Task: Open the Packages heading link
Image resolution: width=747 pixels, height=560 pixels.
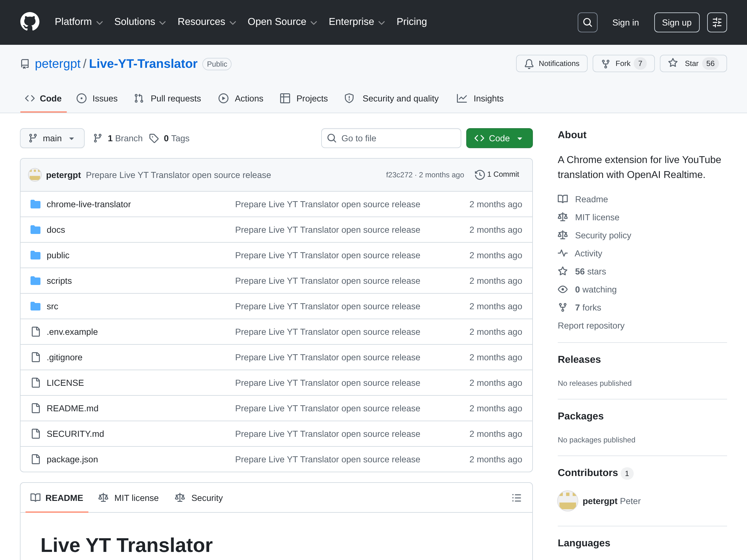Action: pyautogui.click(x=580, y=416)
